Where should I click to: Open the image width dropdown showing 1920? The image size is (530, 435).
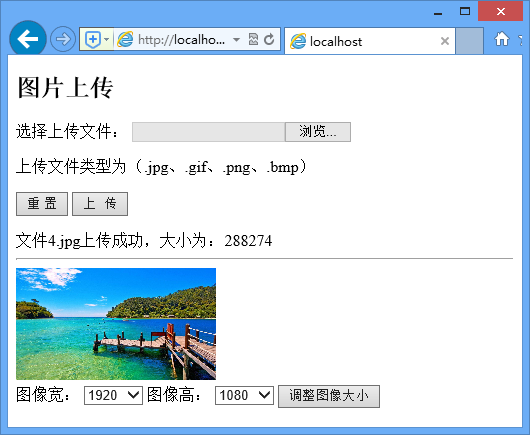pyautogui.click(x=113, y=395)
